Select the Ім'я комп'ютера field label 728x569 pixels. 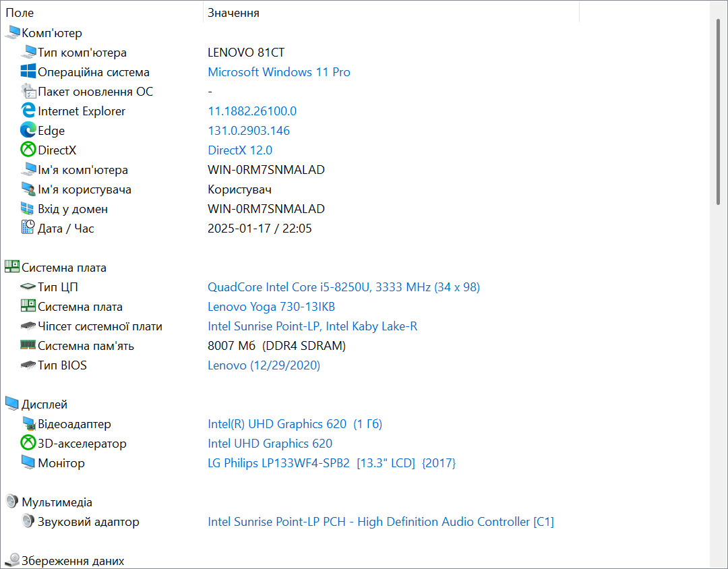point(83,170)
